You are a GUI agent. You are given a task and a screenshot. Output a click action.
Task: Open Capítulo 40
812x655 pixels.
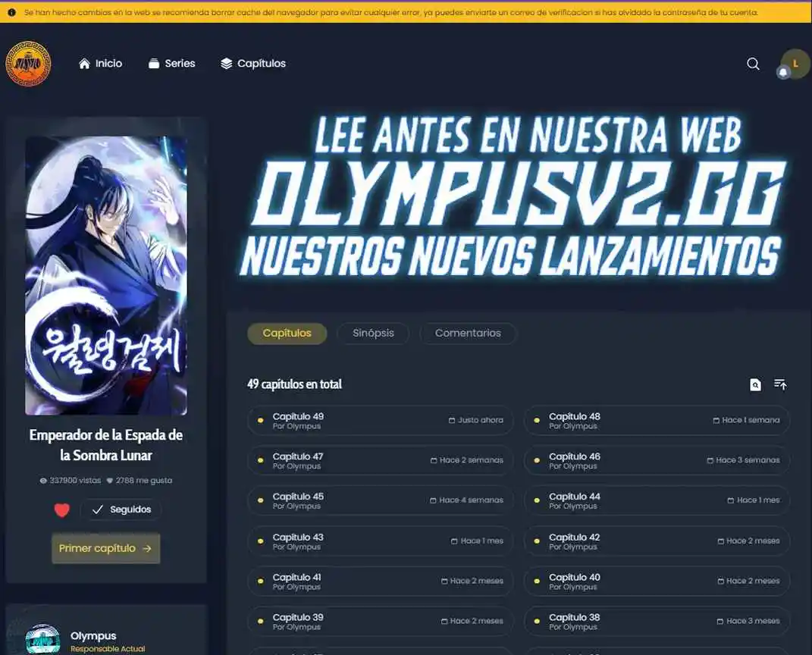(x=657, y=581)
